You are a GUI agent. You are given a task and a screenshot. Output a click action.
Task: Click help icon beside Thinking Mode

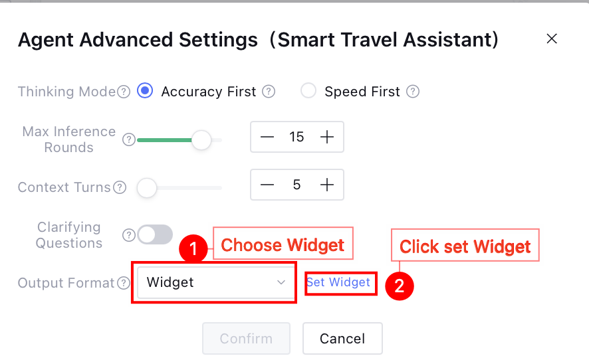coord(124,92)
